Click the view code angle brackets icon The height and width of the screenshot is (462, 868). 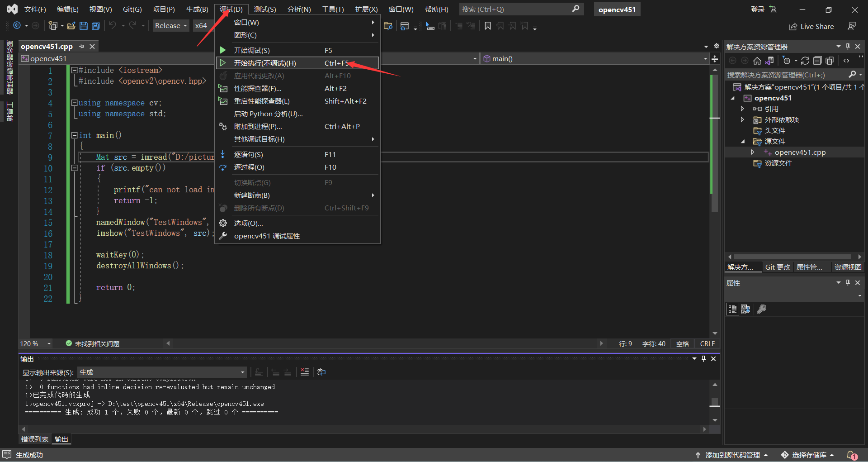coord(846,61)
